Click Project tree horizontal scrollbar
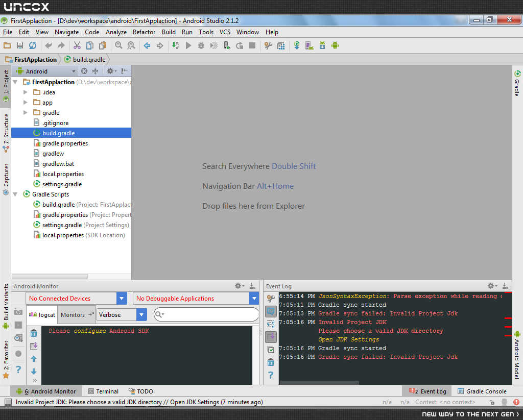The height and width of the screenshot is (420, 523). tap(50, 276)
